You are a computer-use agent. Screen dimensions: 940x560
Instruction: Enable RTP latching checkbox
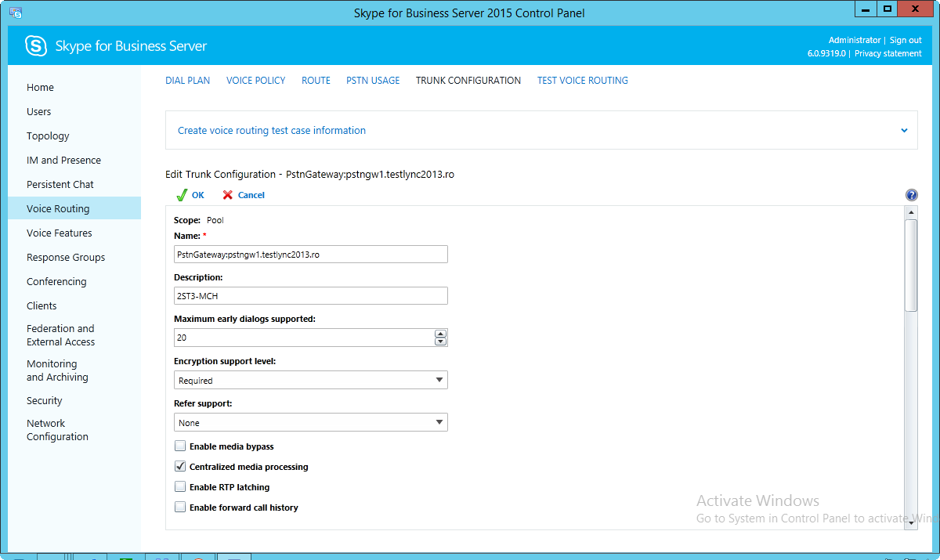(180, 487)
